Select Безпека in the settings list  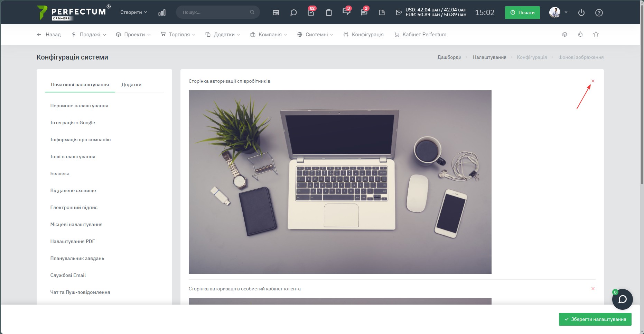60,173
